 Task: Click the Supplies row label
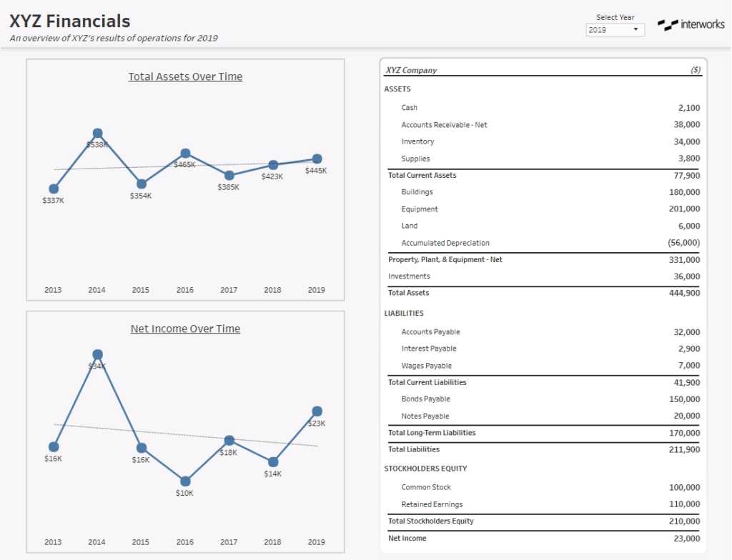click(415, 159)
